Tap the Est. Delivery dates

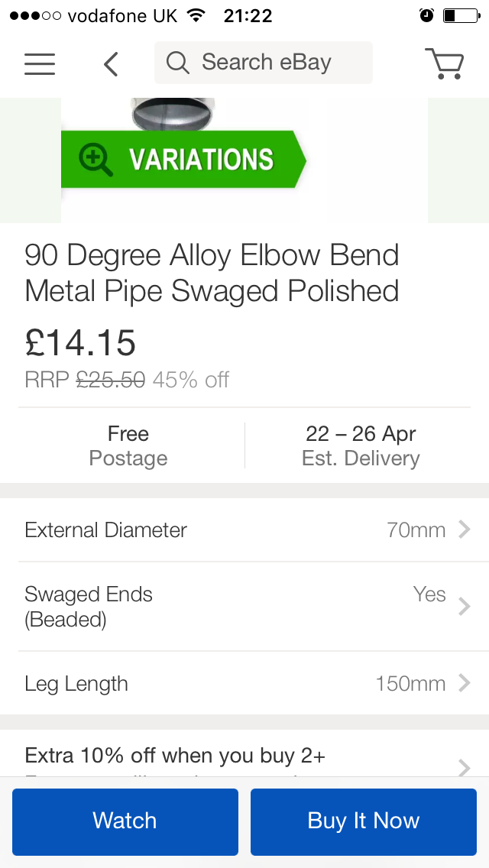point(361,446)
